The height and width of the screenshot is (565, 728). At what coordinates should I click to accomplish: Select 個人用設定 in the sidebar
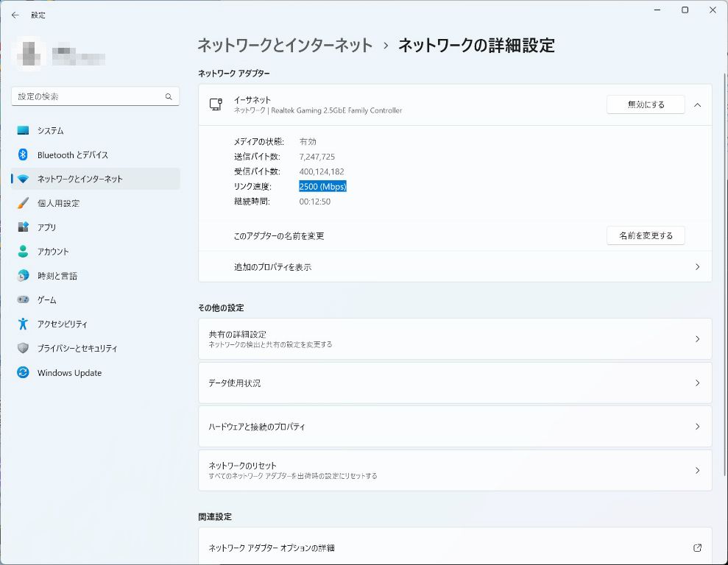click(x=58, y=203)
